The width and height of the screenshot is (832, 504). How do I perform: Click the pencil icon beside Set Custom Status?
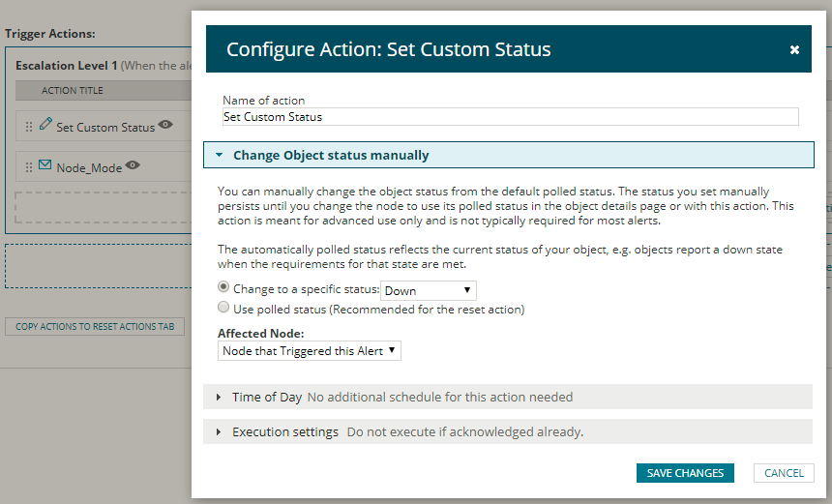pyautogui.click(x=45, y=125)
